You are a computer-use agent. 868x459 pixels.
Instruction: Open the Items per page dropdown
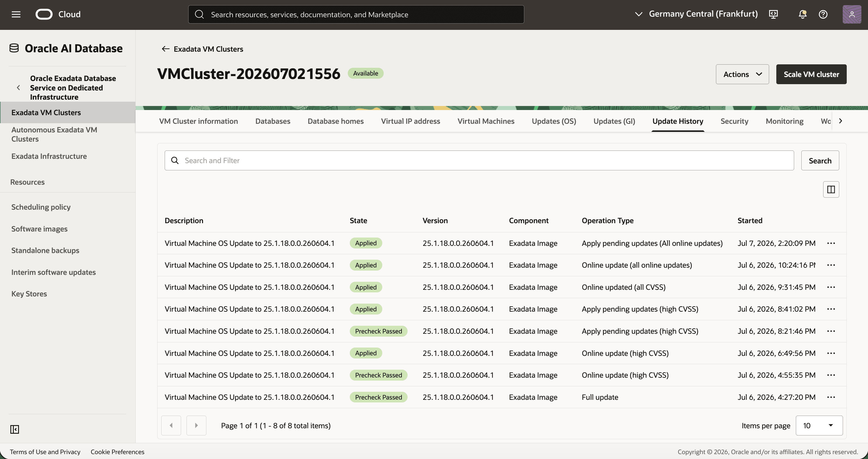click(819, 425)
